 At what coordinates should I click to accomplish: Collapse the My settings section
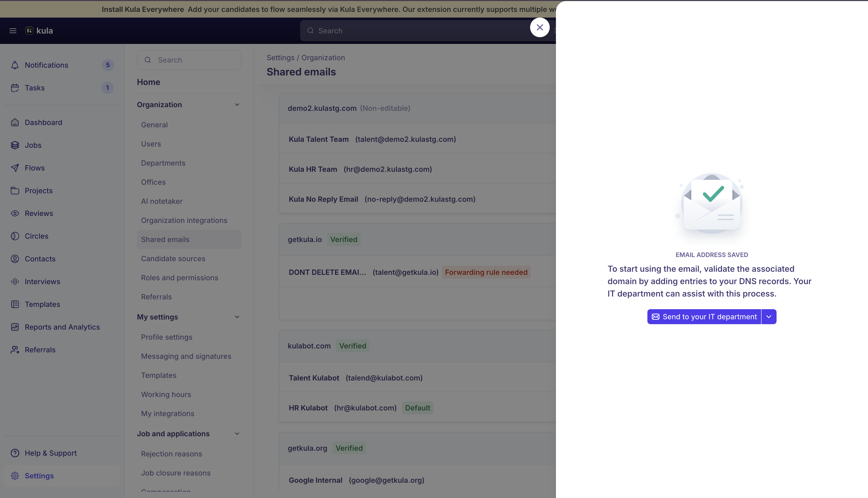[237, 317]
